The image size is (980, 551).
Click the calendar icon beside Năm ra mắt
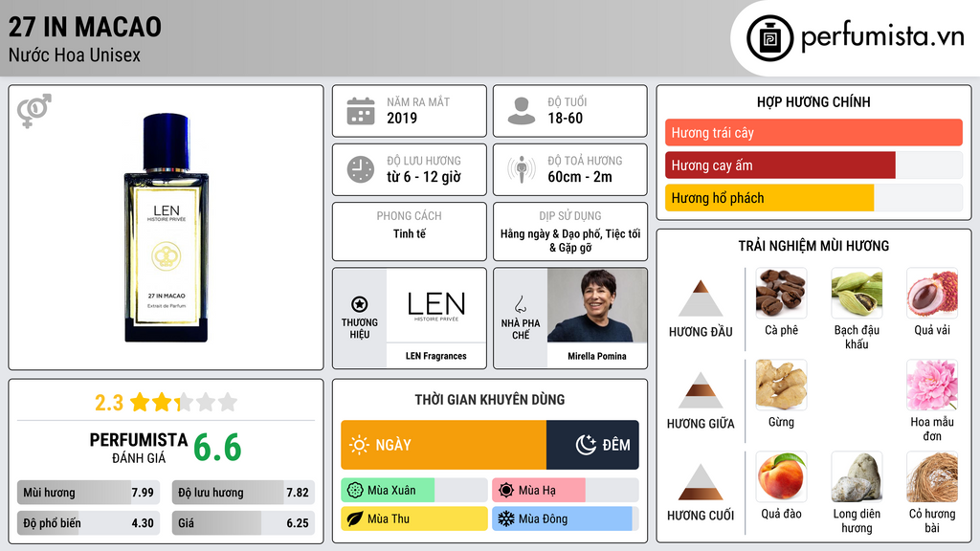tap(361, 111)
